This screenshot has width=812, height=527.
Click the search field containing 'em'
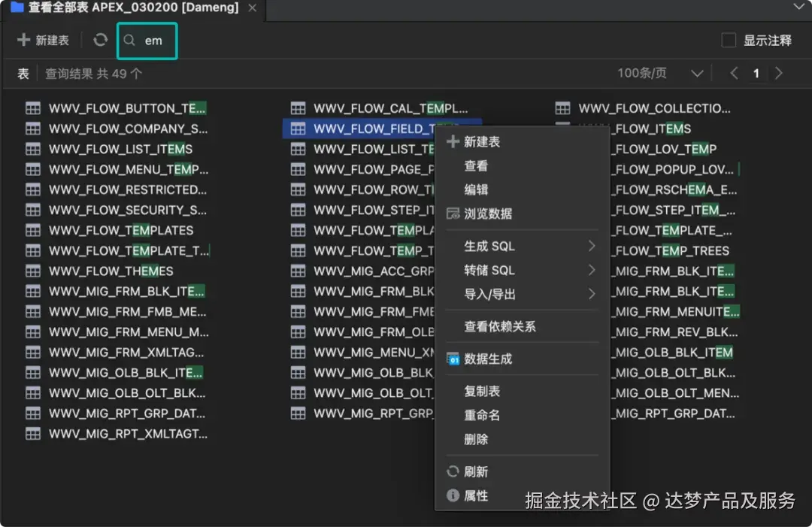click(147, 41)
